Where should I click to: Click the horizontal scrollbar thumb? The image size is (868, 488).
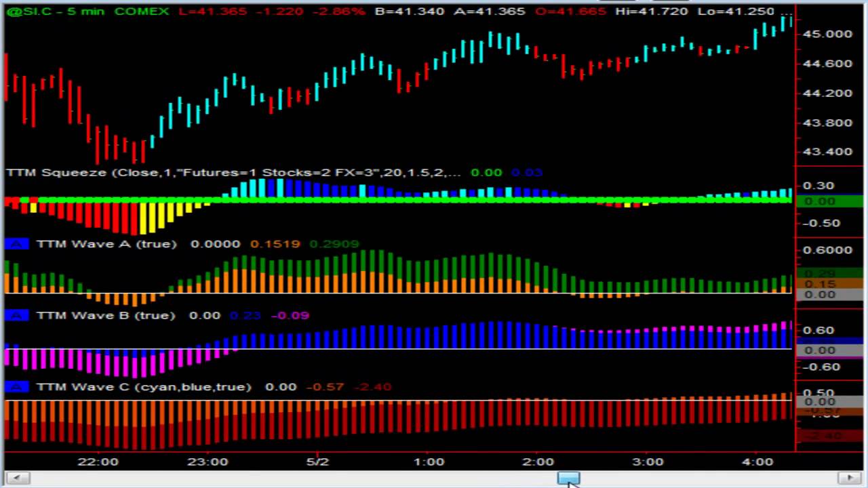tap(568, 479)
